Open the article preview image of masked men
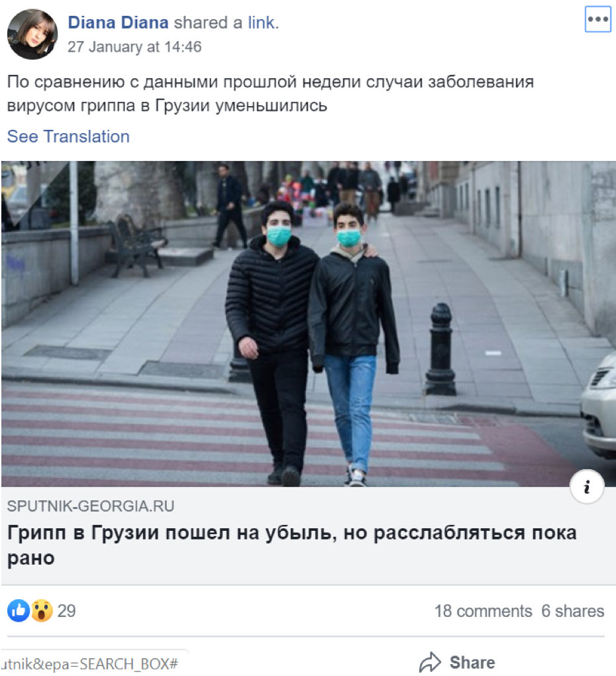Image resolution: width=616 pixels, height=676 pixels. pos(309,324)
